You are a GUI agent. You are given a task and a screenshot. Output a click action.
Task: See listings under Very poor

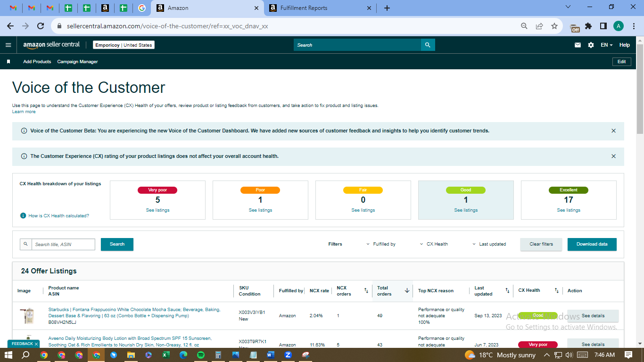pyautogui.click(x=157, y=210)
